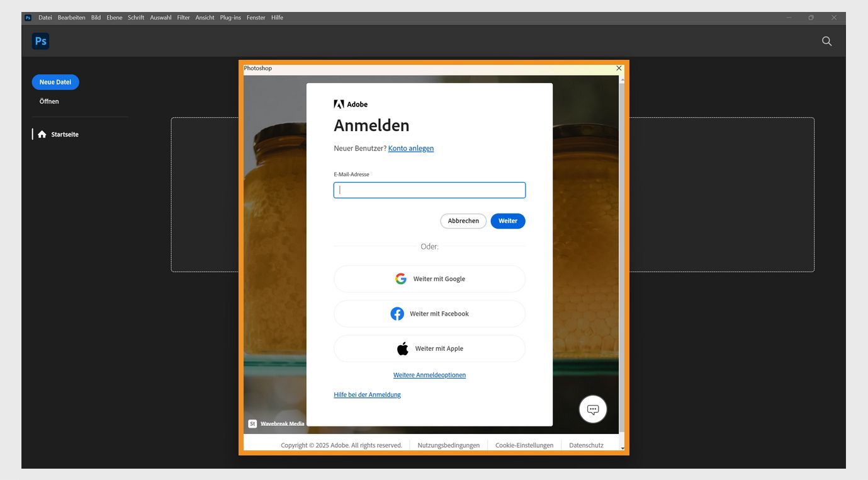
Task: Open the Filter menu
Action: point(183,18)
